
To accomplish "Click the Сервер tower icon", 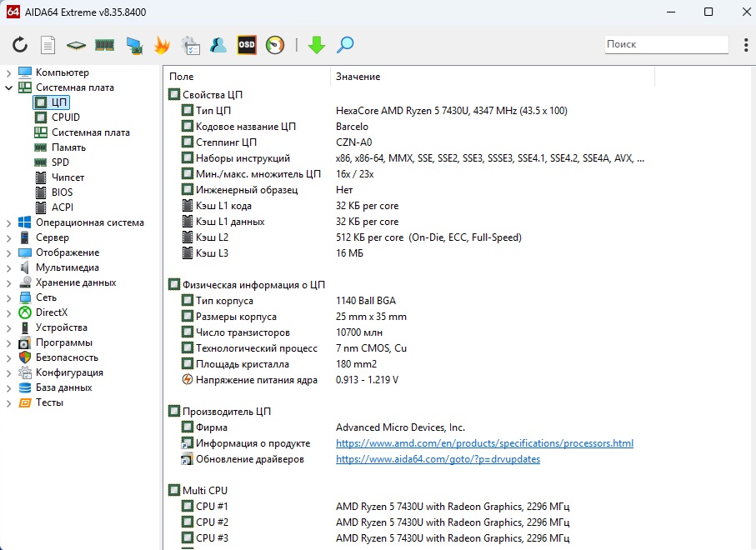I will pos(25,237).
